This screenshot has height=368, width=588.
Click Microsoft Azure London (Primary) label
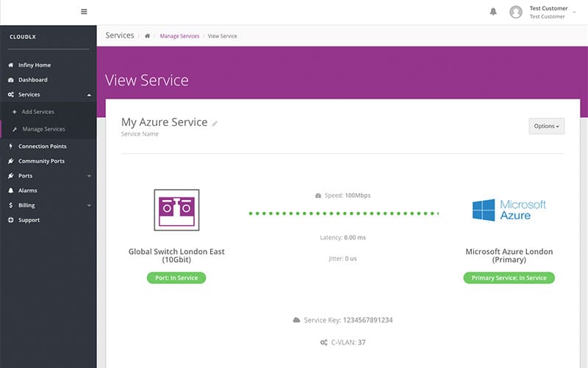pos(509,255)
